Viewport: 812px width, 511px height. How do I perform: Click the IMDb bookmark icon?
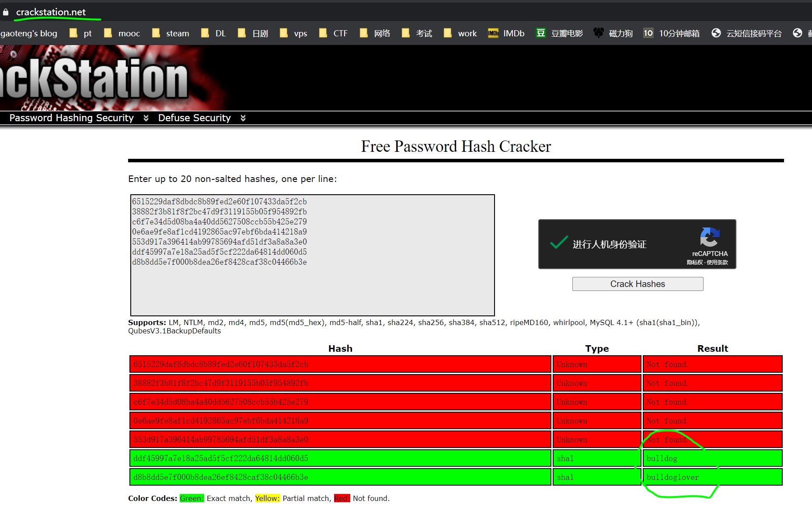point(493,33)
